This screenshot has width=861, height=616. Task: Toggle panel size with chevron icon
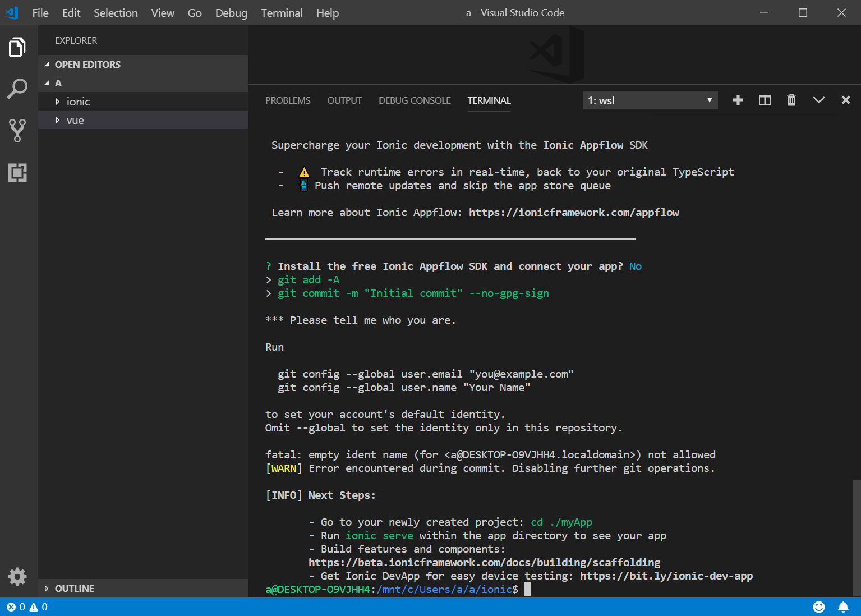[818, 100]
